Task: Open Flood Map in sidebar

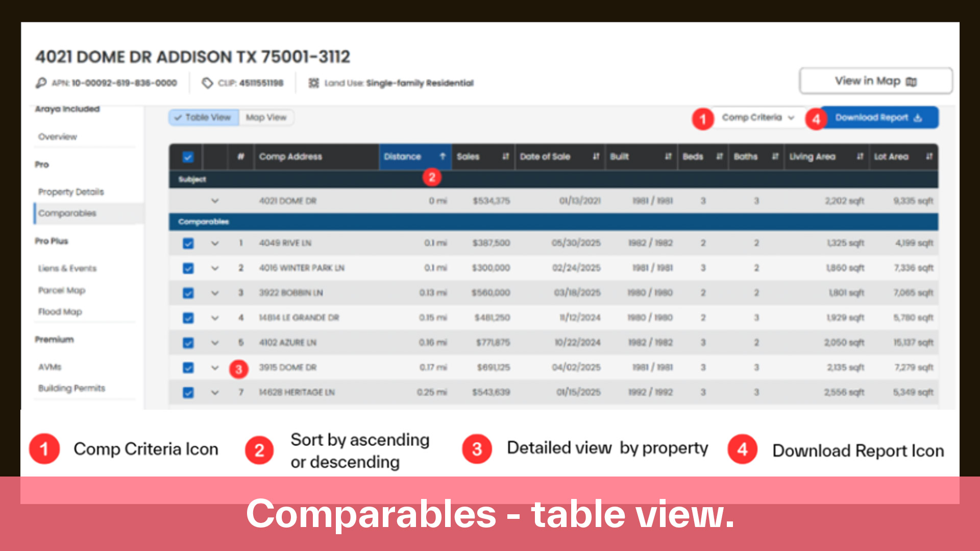Action: click(60, 312)
